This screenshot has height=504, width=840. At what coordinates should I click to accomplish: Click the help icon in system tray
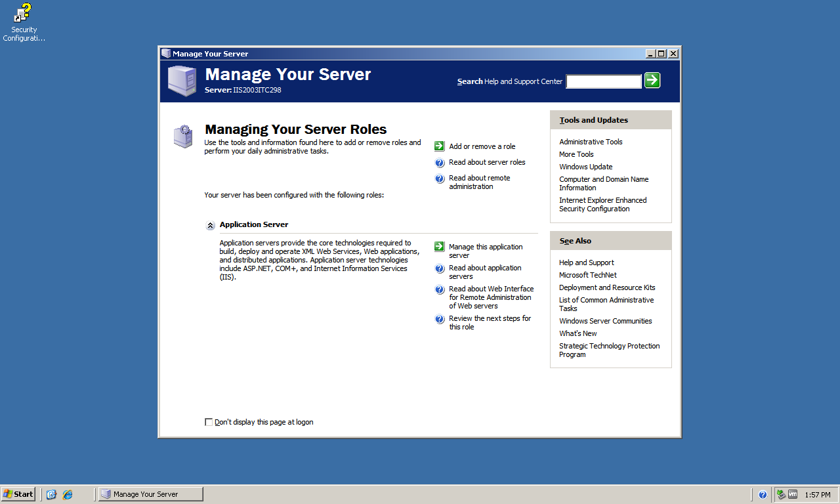coord(763,495)
